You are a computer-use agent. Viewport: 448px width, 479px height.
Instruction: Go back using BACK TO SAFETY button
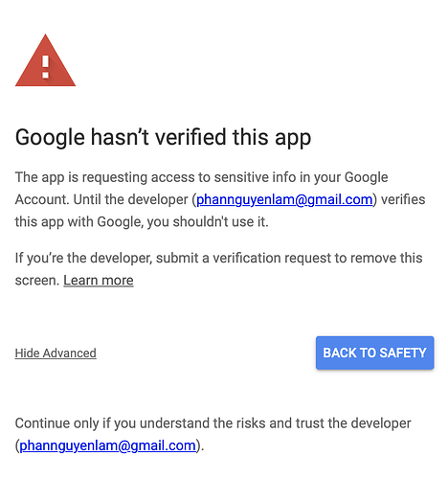375,353
